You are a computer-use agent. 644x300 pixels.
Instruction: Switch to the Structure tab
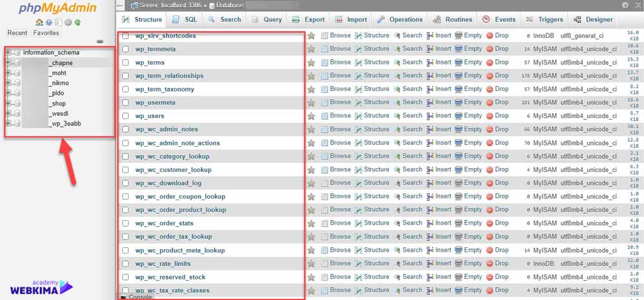[x=142, y=20]
